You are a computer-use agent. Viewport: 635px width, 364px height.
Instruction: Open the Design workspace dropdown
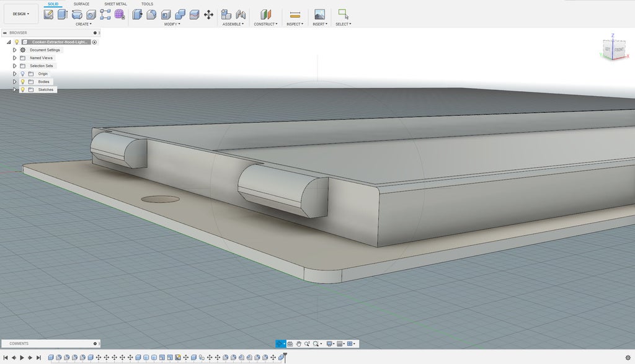coord(21,14)
